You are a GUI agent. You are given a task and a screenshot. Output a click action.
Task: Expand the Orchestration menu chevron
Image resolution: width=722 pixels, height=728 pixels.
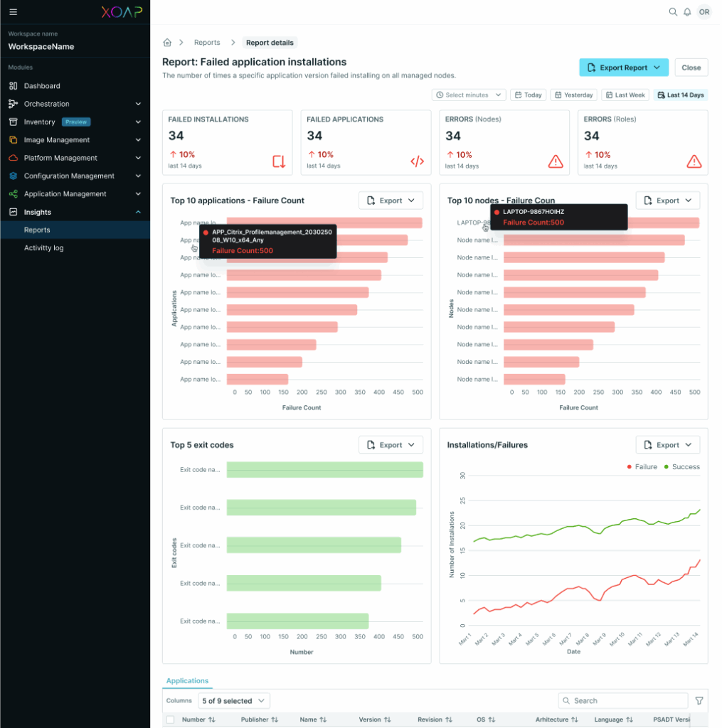coord(139,104)
